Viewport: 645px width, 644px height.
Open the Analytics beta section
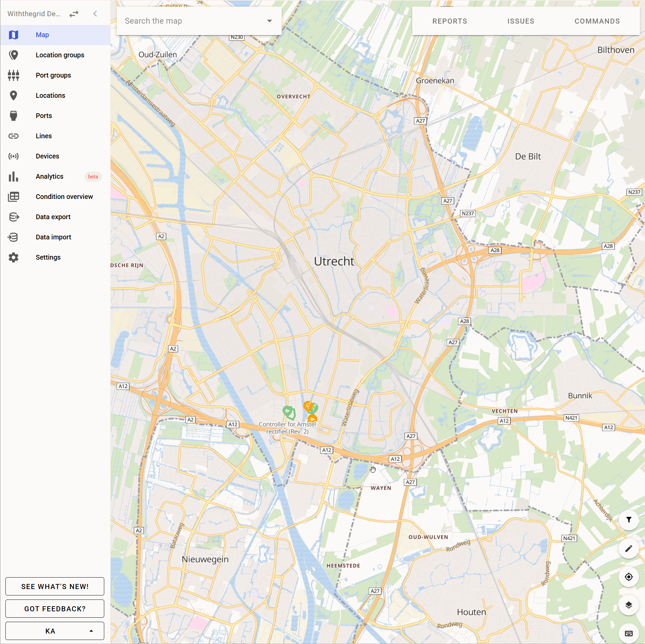[x=49, y=176]
